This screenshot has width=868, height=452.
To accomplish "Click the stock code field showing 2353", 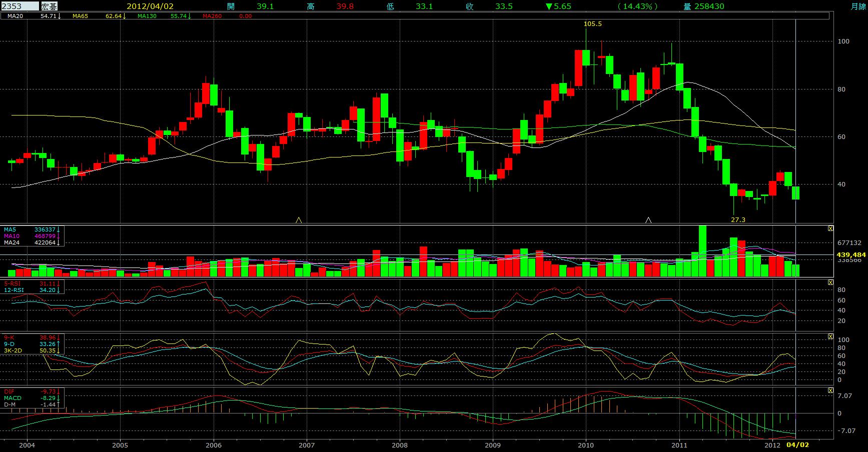I will [20, 6].
